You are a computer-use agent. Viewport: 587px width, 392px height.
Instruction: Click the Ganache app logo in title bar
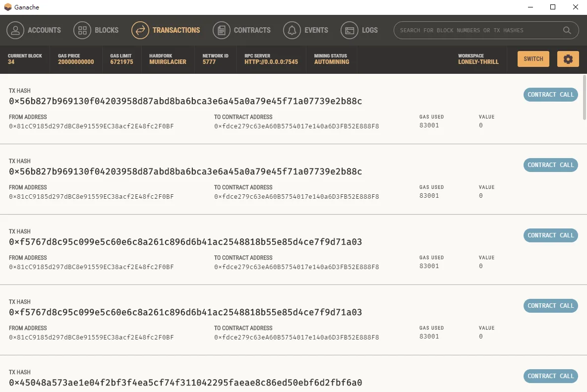(x=7, y=7)
